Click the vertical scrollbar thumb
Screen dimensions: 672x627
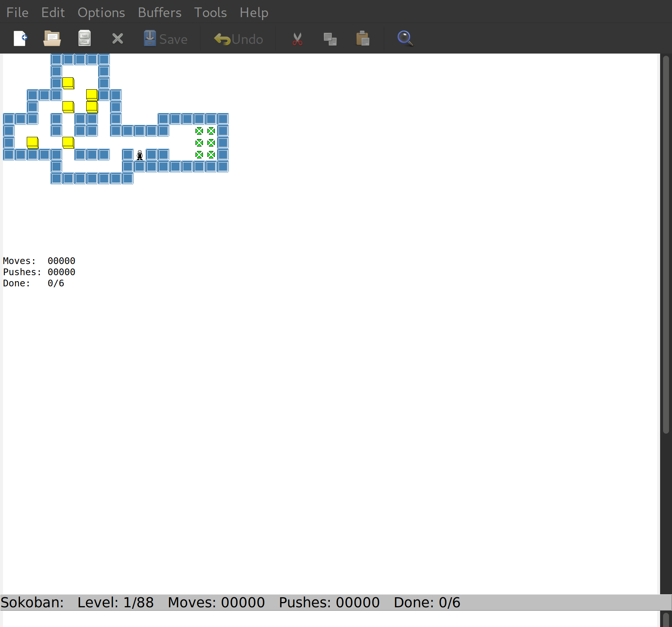click(666, 244)
